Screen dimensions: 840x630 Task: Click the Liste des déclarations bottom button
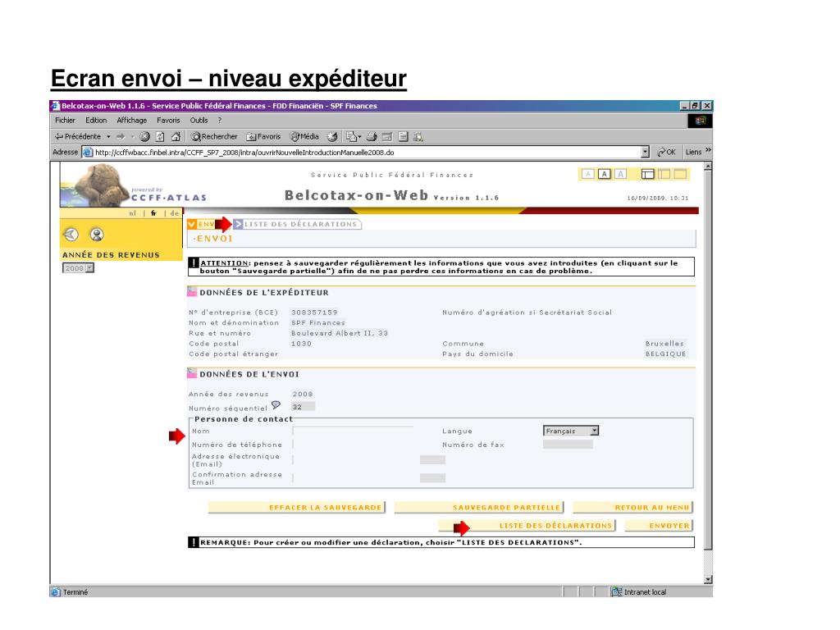(x=527, y=526)
